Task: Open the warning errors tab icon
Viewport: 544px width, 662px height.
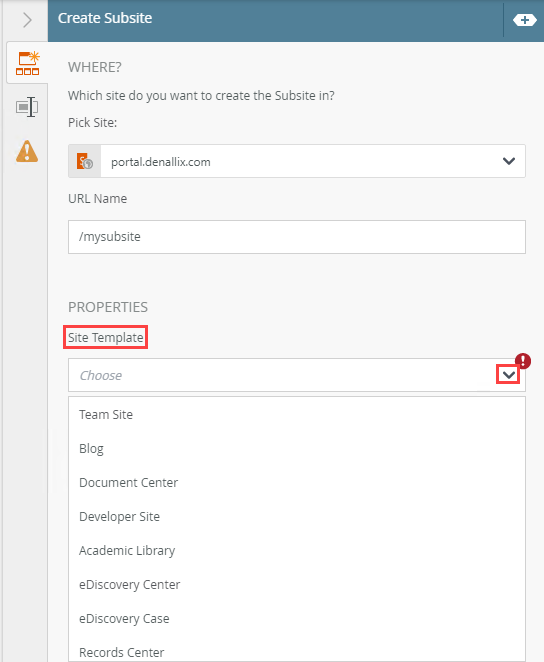Action: click(27, 151)
